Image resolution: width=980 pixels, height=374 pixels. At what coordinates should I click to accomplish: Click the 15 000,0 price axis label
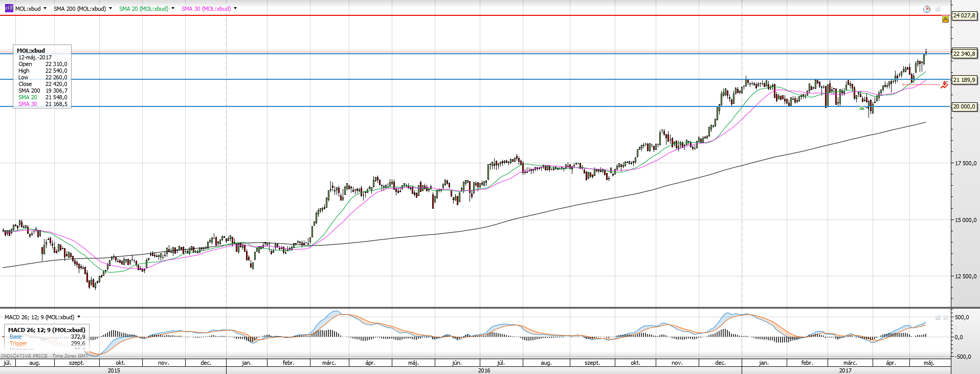tap(966, 220)
